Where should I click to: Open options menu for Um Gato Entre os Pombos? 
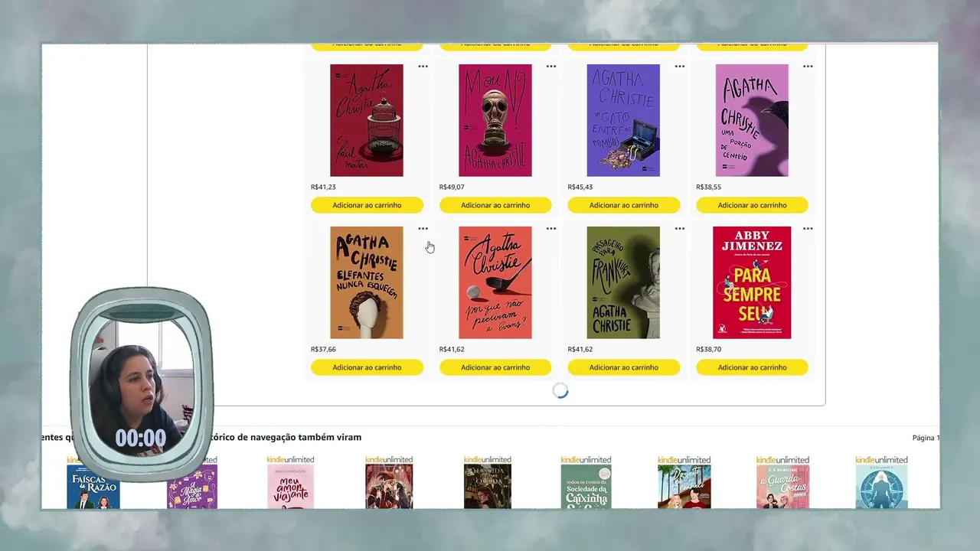click(680, 67)
